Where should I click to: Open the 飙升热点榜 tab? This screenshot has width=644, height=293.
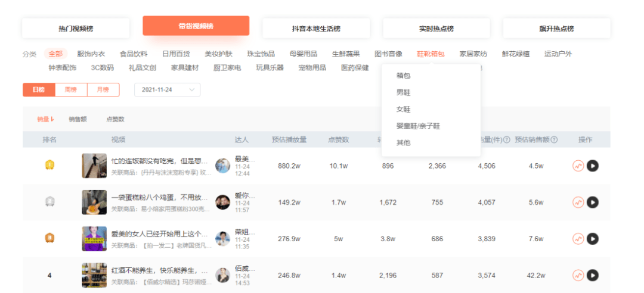557,29
